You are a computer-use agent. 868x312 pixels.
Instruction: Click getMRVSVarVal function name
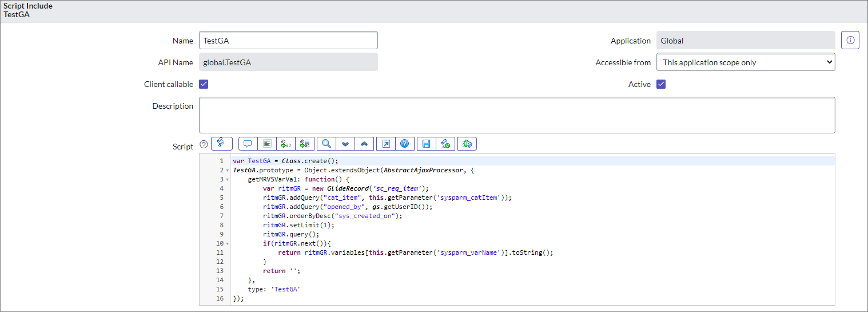coord(272,179)
